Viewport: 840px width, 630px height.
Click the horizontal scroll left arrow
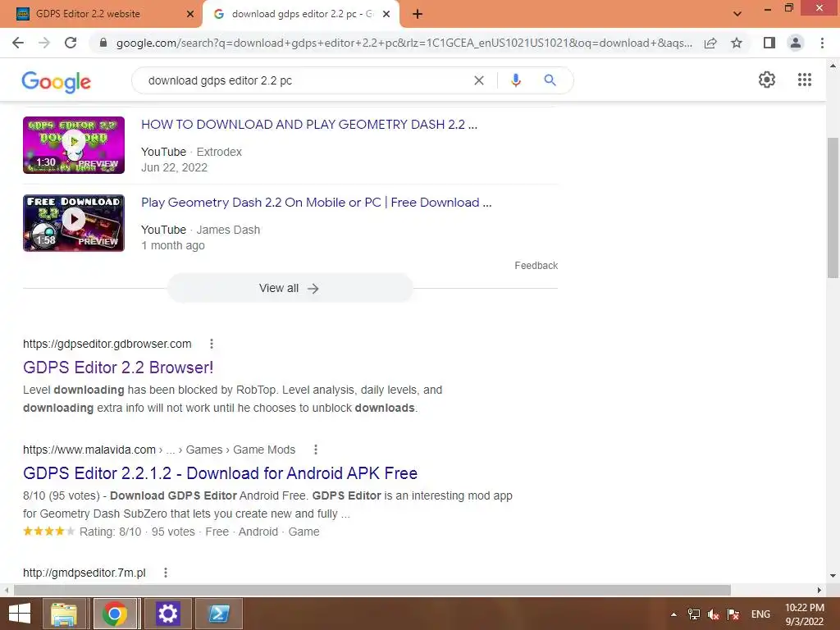click(x=7, y=590)
